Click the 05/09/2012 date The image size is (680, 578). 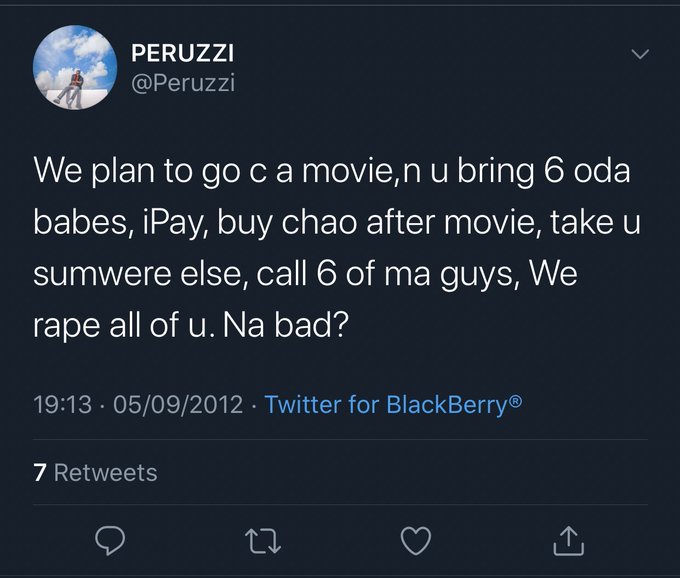click(x=178, y=405)
